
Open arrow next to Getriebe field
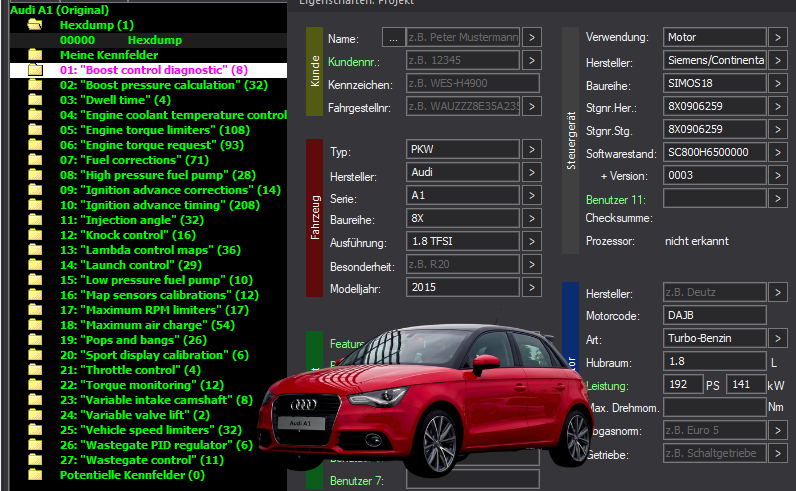click(x=778, y=453)
